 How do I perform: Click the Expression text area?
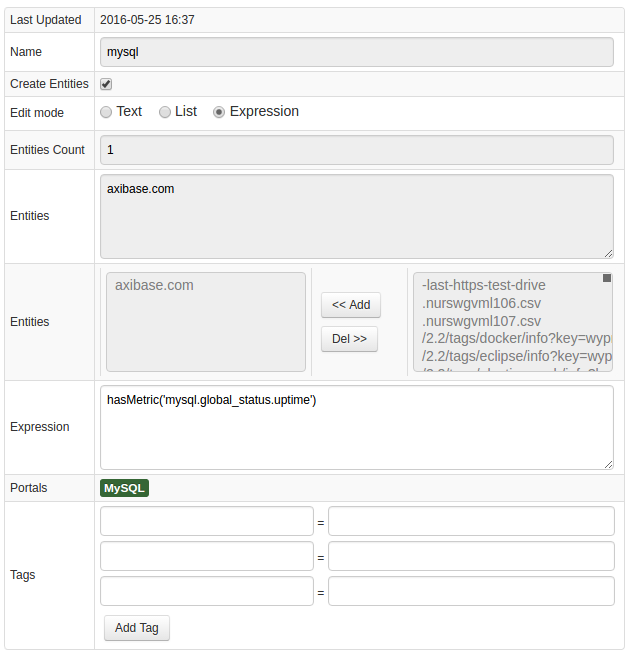pos(357,427)
